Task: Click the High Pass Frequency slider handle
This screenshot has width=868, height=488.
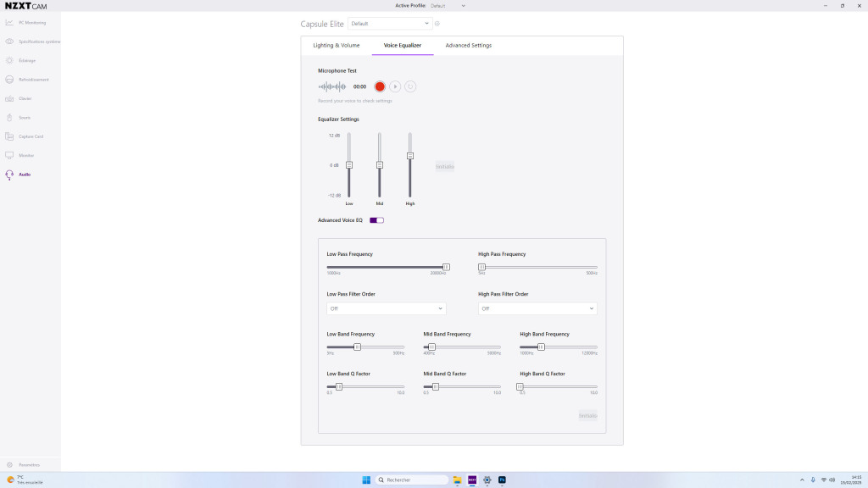Action: (482, 267)
